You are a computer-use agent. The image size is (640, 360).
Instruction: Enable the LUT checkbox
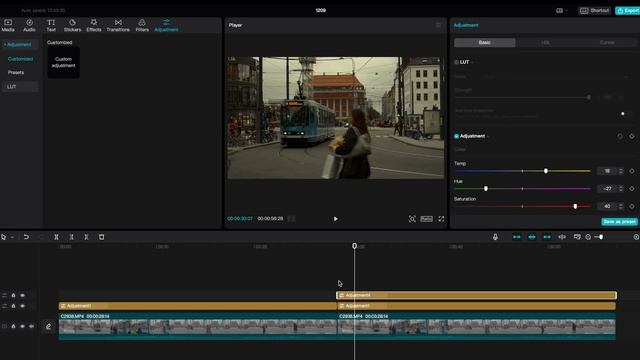(x=456, y=62)
